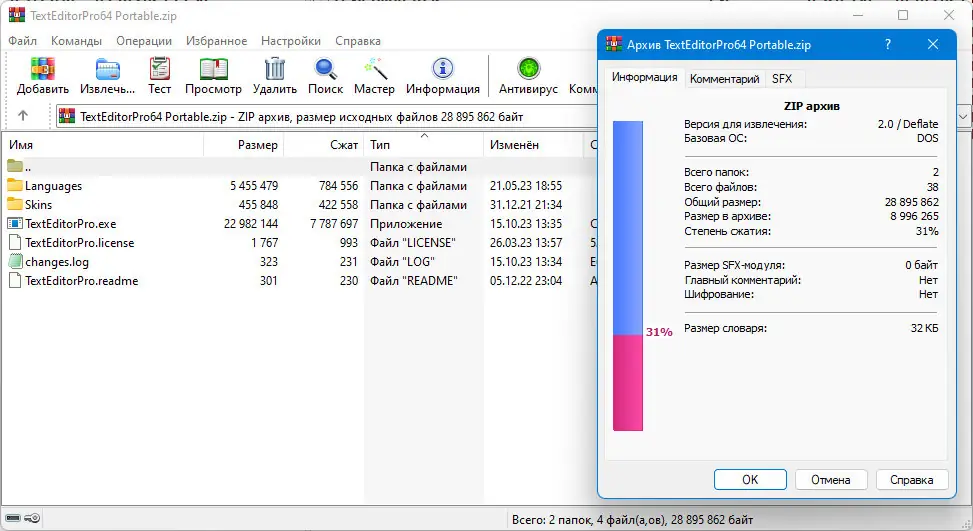
Task: Click the size value 22 982 144
Action: (x=251, y=223)
